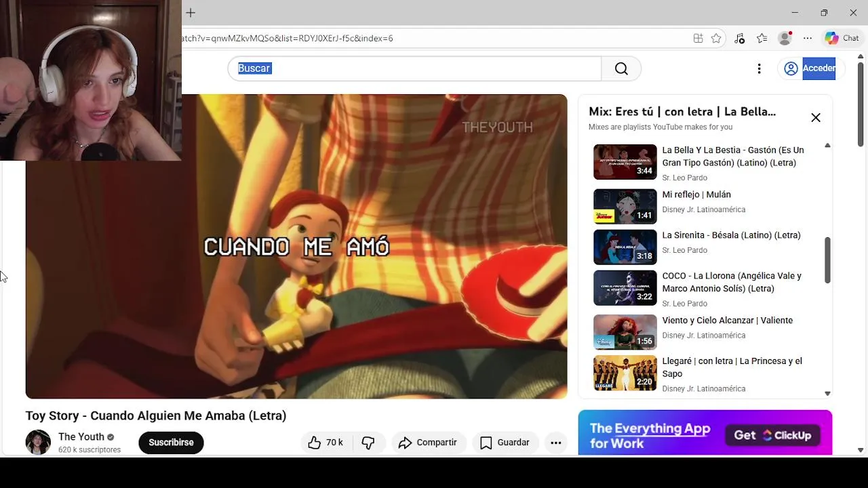Open browser Settings and more ellipsis

808,39
